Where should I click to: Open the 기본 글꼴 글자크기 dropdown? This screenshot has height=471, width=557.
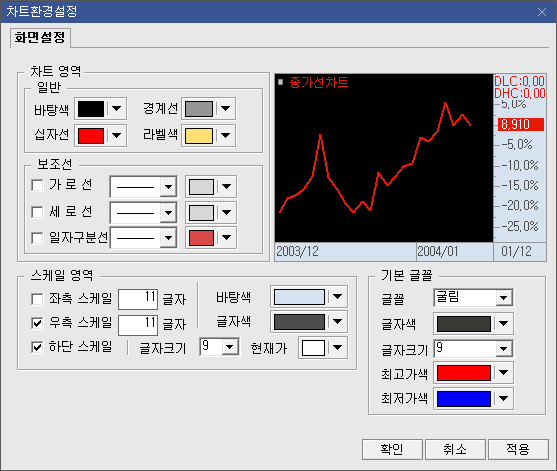coord(504,349)
